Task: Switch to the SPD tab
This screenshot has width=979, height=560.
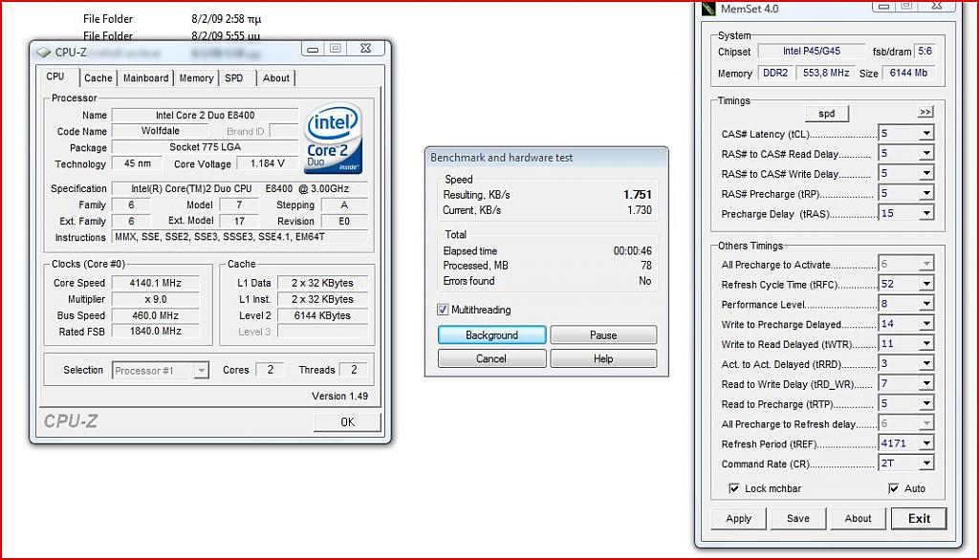Action: tap(234, 78)
